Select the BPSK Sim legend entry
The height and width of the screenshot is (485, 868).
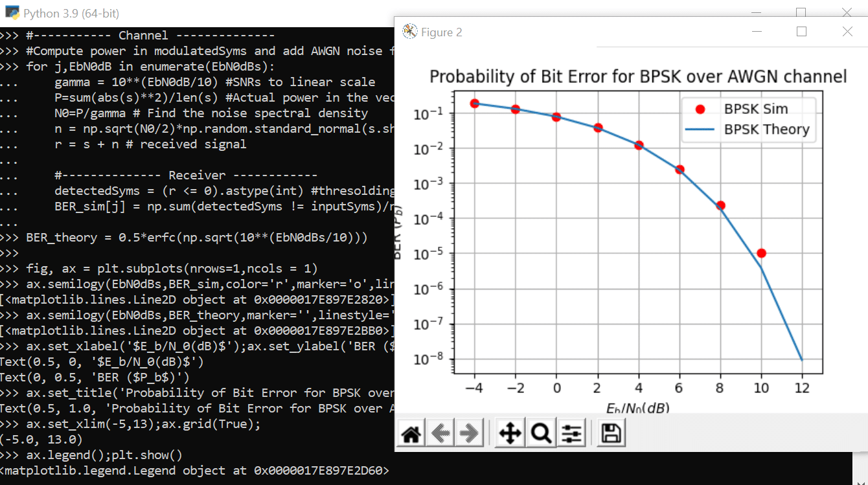coord(756,109)
